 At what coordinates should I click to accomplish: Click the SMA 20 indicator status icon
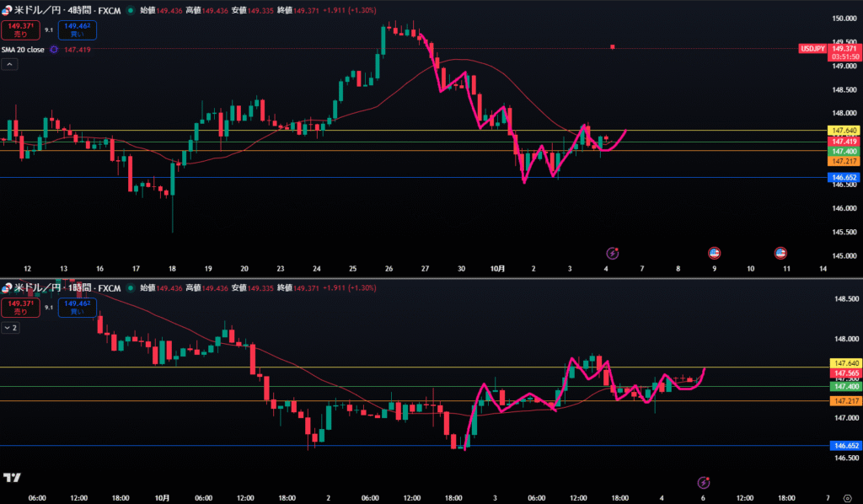[x=54, y=50]
